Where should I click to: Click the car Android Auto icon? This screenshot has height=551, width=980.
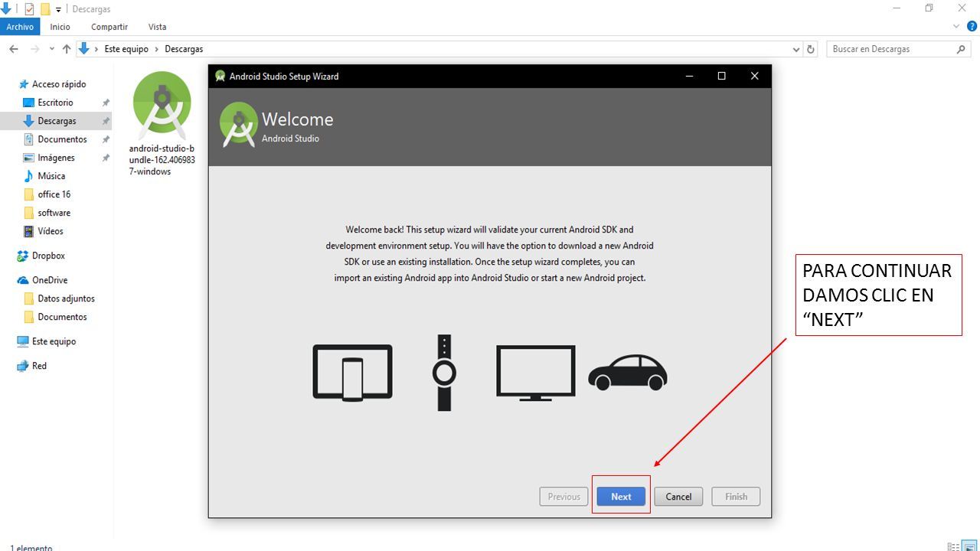pos(628,372)
